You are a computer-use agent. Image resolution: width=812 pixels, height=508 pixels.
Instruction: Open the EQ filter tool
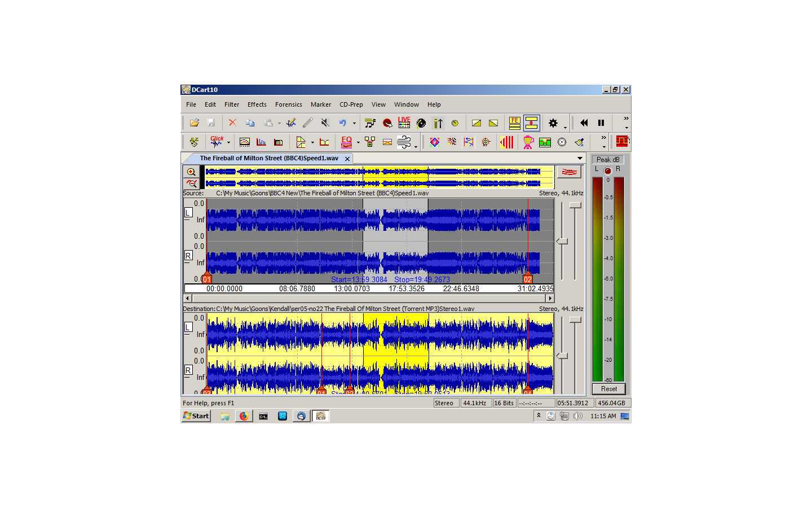click(347, 142)
